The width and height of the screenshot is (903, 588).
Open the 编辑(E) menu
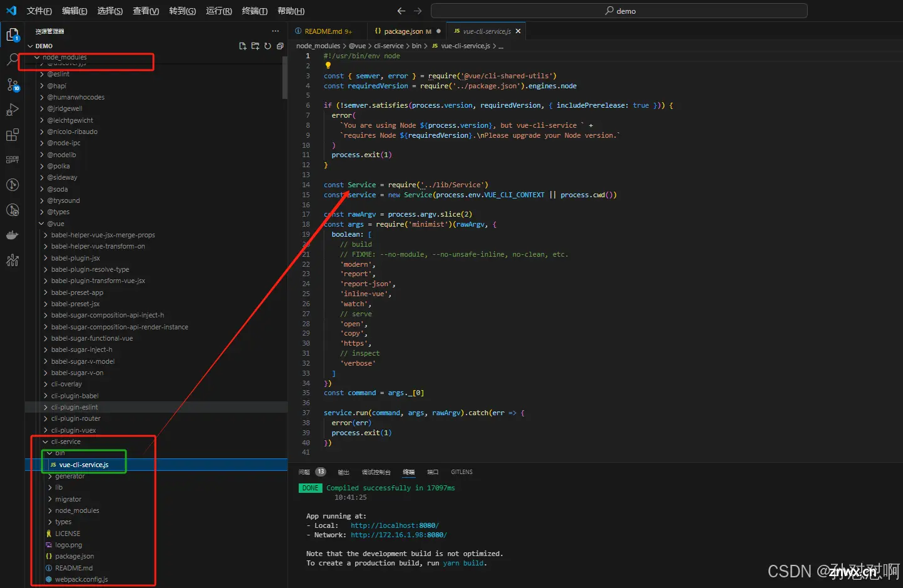click(x=75, y=11)
